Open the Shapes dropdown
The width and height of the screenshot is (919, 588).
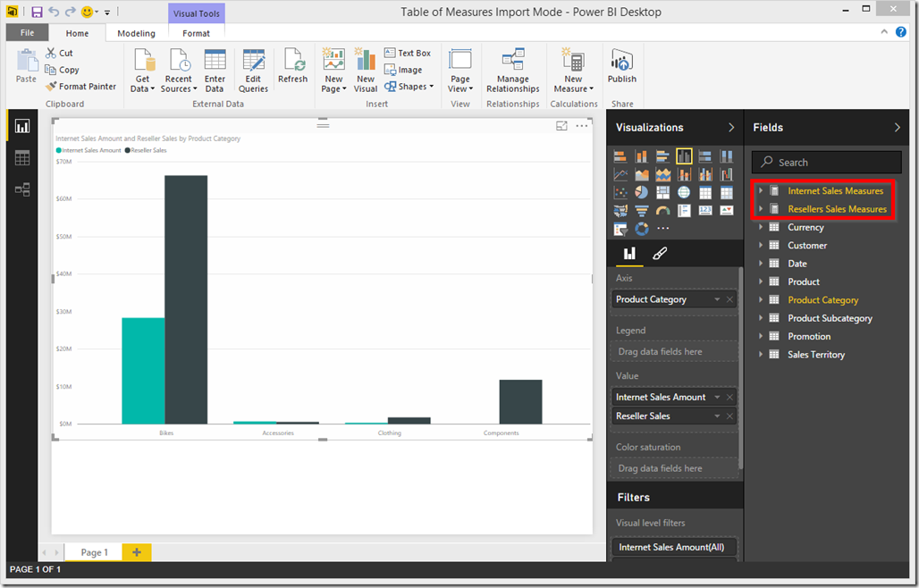409,86
